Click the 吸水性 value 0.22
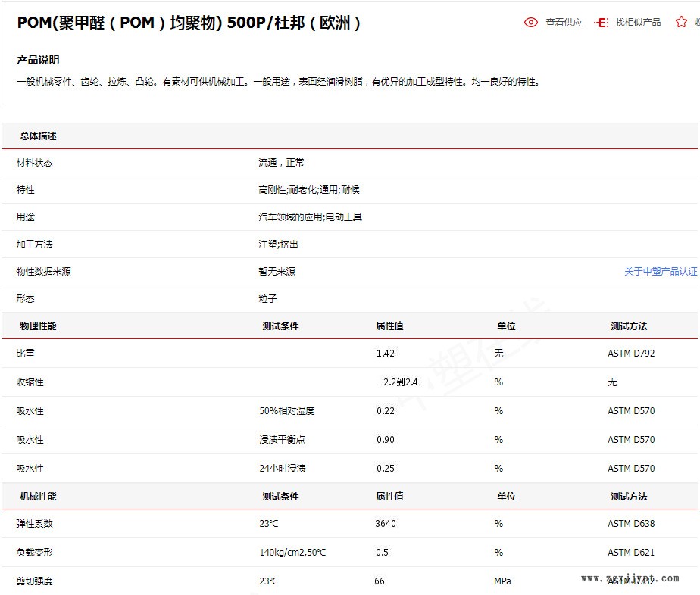Viewport: 700px width, 595px height. (386, 411)
